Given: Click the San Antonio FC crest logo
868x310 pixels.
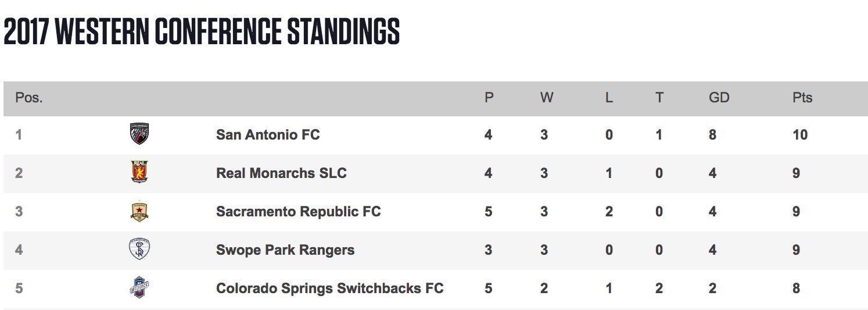Looking at the screenshot, I should (x=139, y=134).
